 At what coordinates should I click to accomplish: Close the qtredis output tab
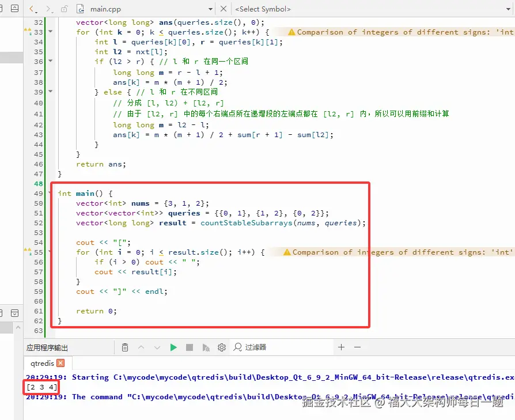click(60, 363)
